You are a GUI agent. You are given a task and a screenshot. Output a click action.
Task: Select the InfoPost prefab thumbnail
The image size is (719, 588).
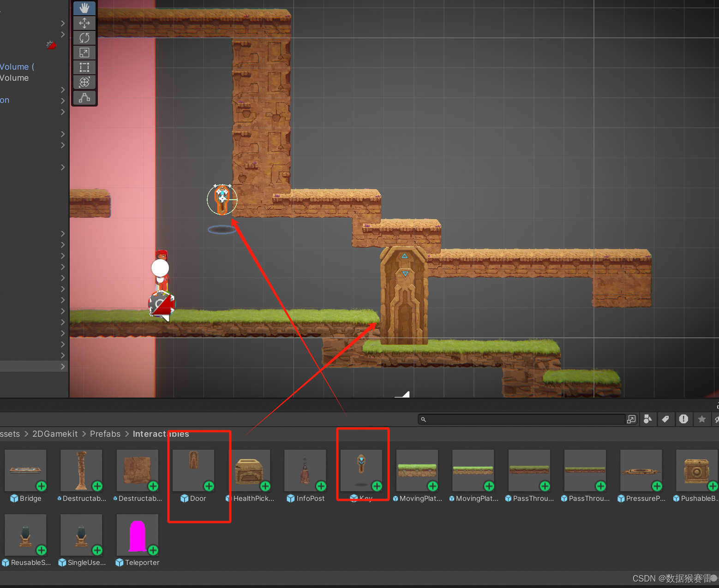click(306, 470)
